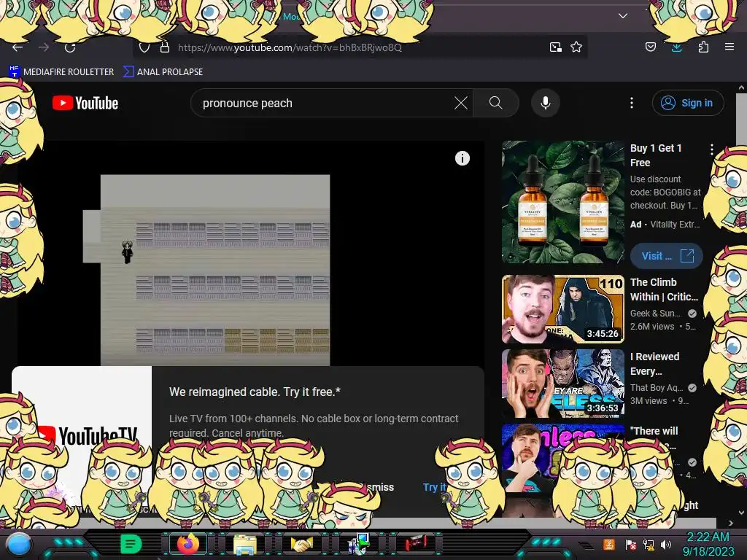Click the browser forward arrow

click(x=44, y=47)
